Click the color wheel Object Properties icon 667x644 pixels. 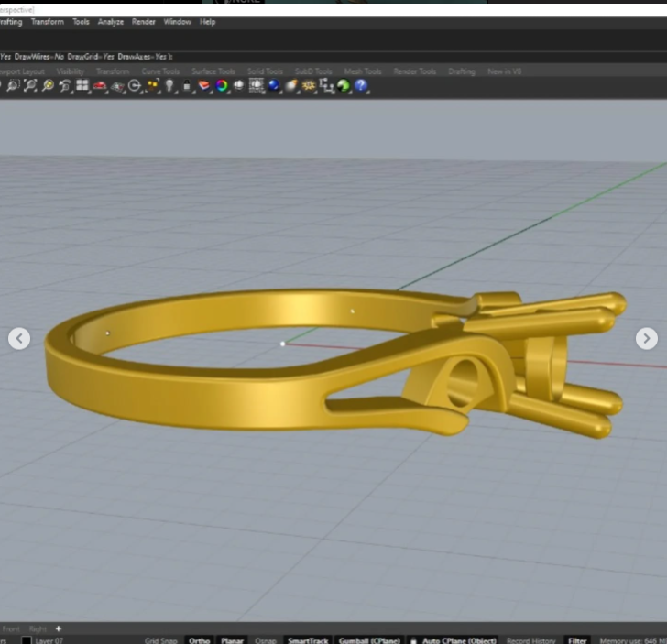coord(222,85)
